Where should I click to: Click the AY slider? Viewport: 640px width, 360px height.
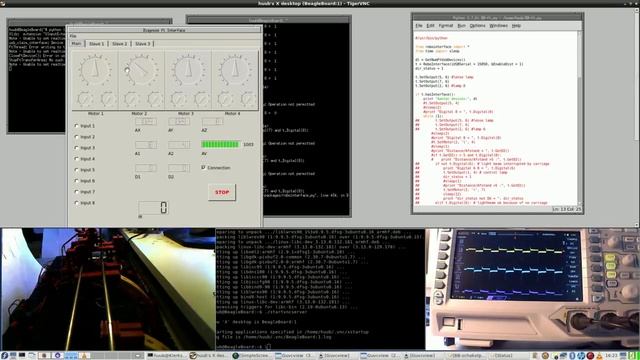pos(179,122)
